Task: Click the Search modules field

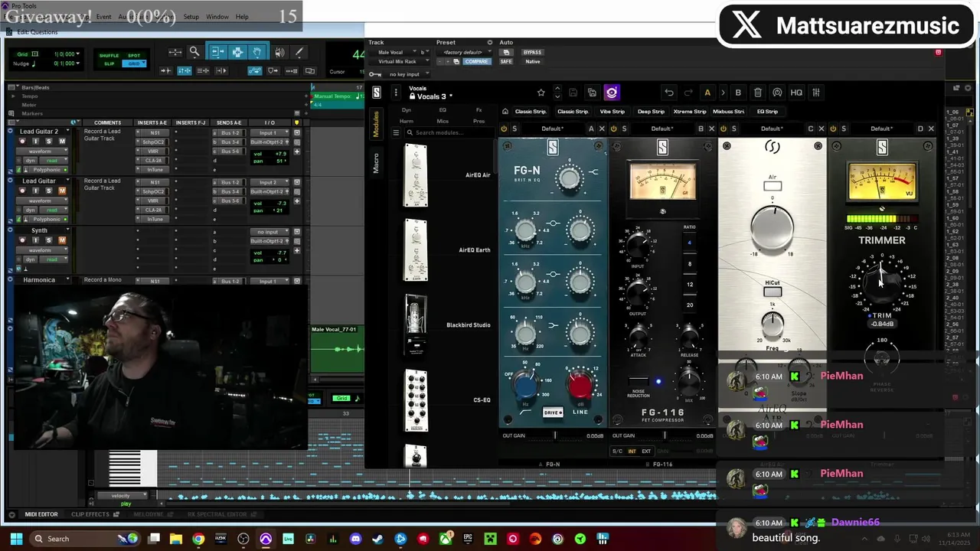Action: (x=449, y=132)
